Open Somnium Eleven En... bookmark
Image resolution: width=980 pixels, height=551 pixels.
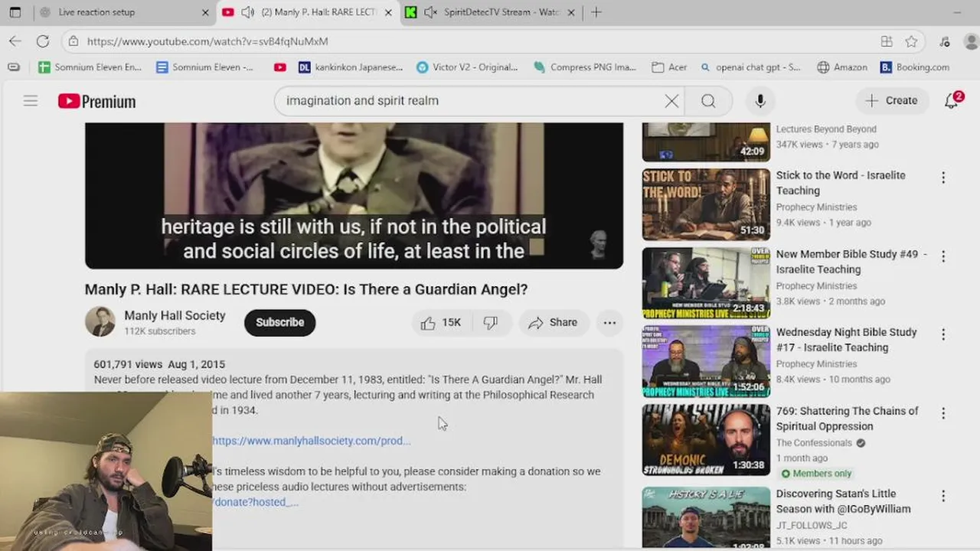click(x=90, y=67)
